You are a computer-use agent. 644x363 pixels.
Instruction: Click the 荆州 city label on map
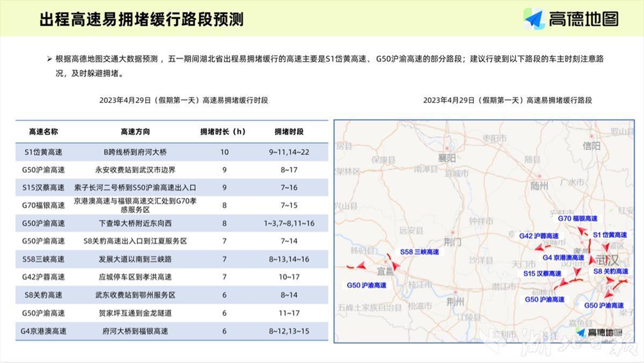455,302
